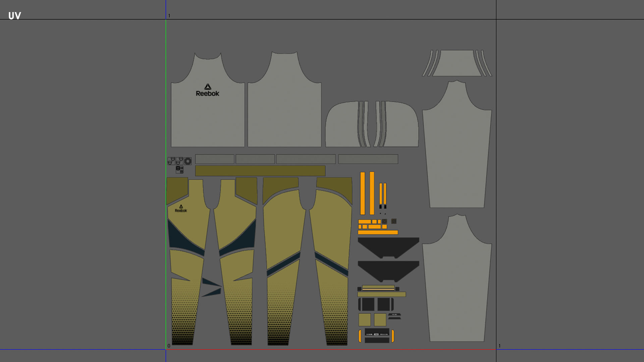
Task: Click the long olive waistband rectangle
Action: coord(260,171)
